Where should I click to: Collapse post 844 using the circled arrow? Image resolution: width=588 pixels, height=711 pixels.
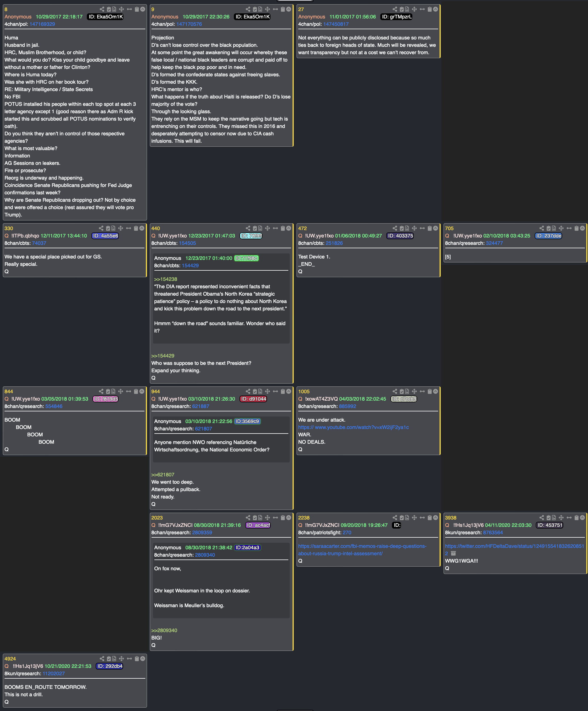pyautogui.click(x=142, y=391)
